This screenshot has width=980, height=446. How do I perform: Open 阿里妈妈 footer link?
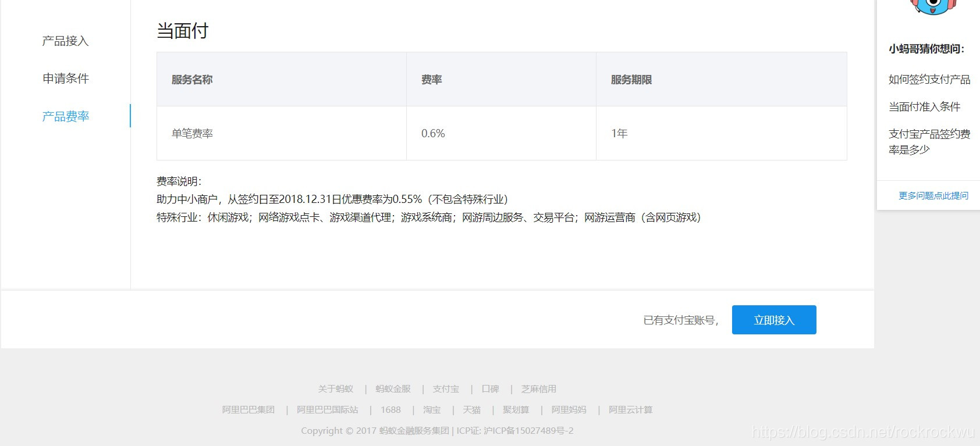pos(569,410)
